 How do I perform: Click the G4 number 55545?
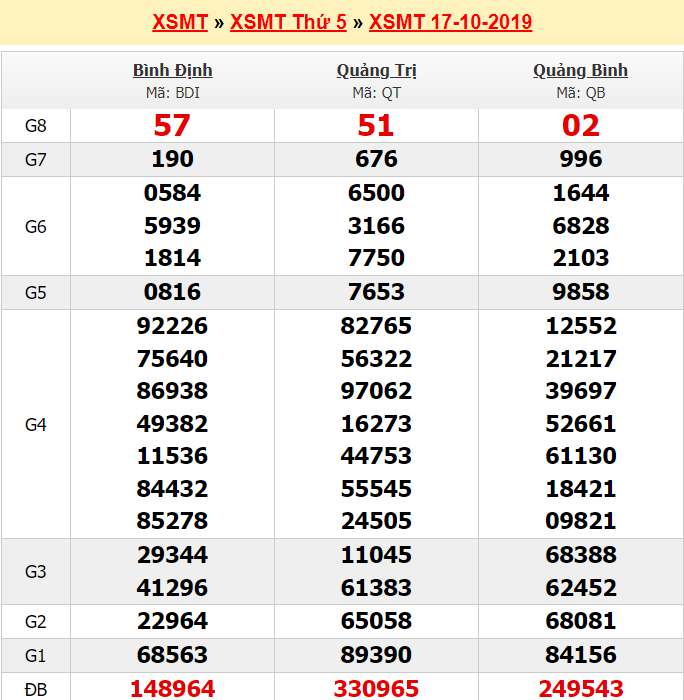click(x=376, y=489)
